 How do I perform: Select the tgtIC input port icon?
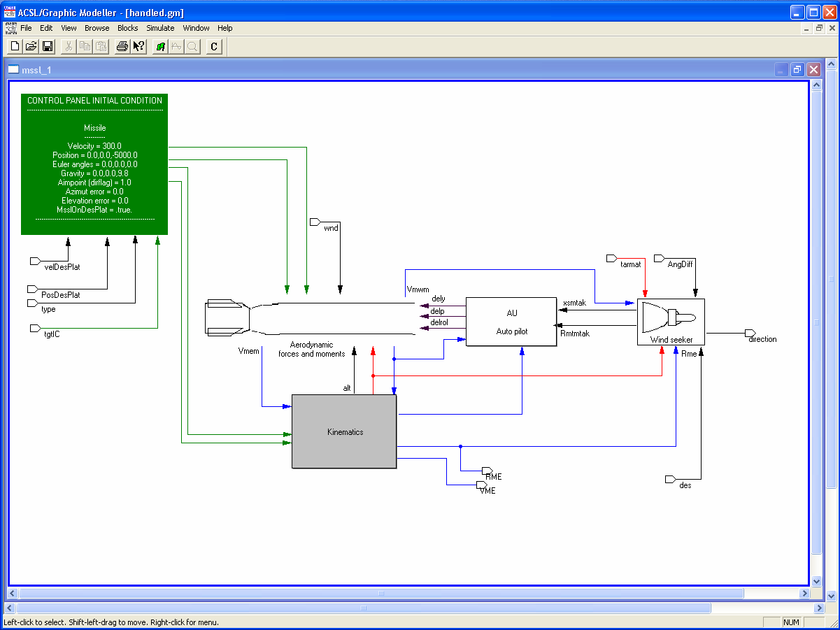coord(36,328)
